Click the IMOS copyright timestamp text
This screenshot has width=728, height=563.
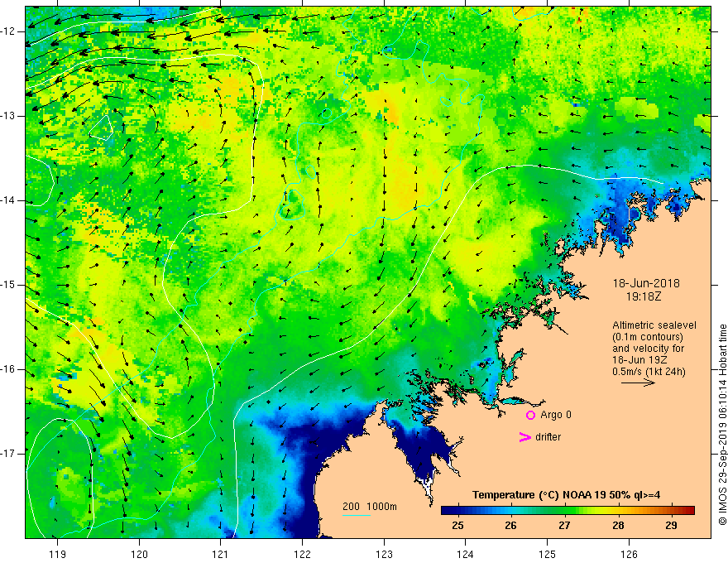click(x=722, y=425)
